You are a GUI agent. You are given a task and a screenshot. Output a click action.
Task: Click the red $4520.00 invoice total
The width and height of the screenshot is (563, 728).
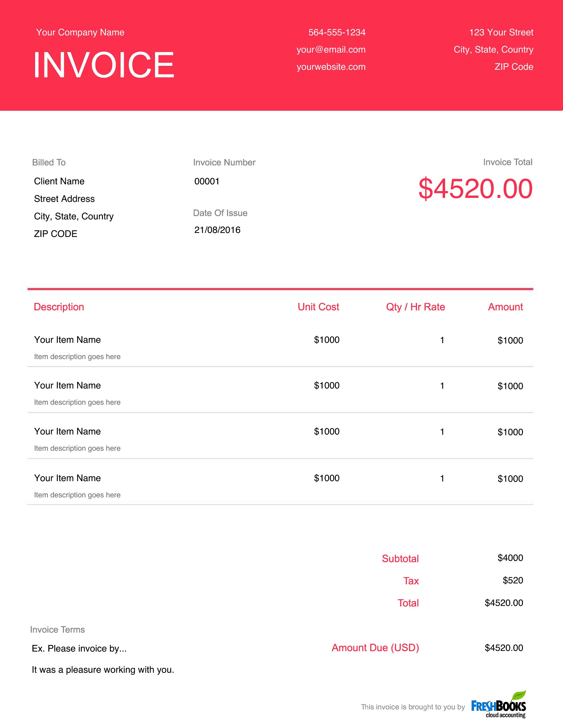pos(476,189)
